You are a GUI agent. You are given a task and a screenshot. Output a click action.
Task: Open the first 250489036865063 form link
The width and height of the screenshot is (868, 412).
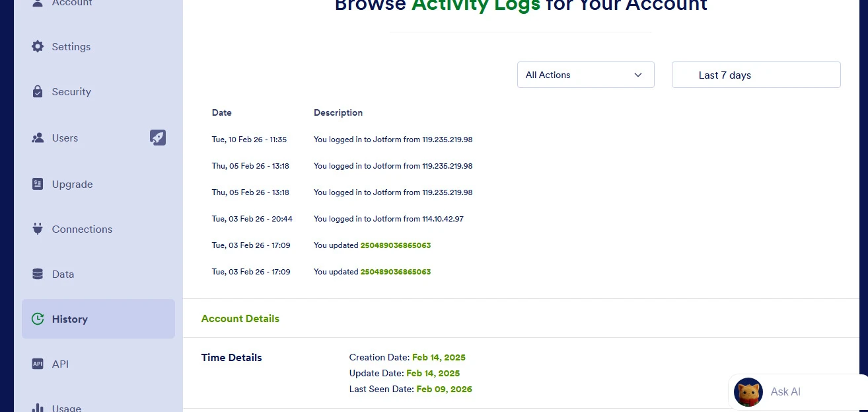[396, 245]
